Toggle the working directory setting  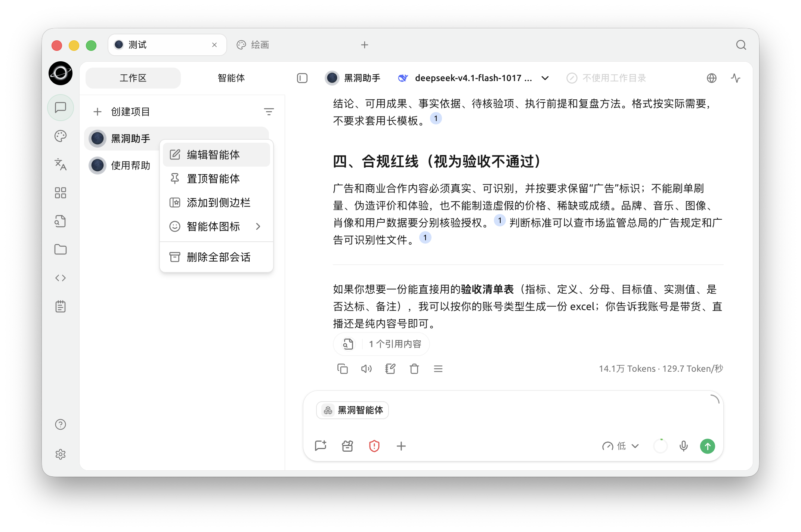tap(606, 78)
